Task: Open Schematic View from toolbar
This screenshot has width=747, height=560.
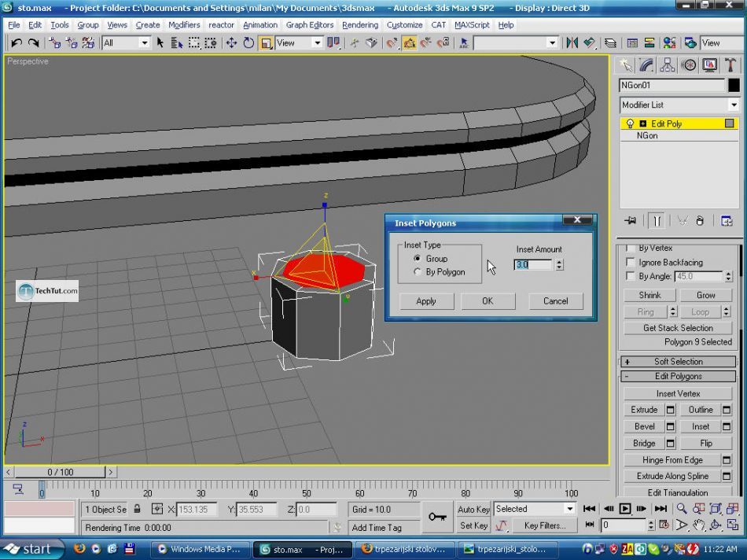Action: pyautogui.click(x=649, y=43)
